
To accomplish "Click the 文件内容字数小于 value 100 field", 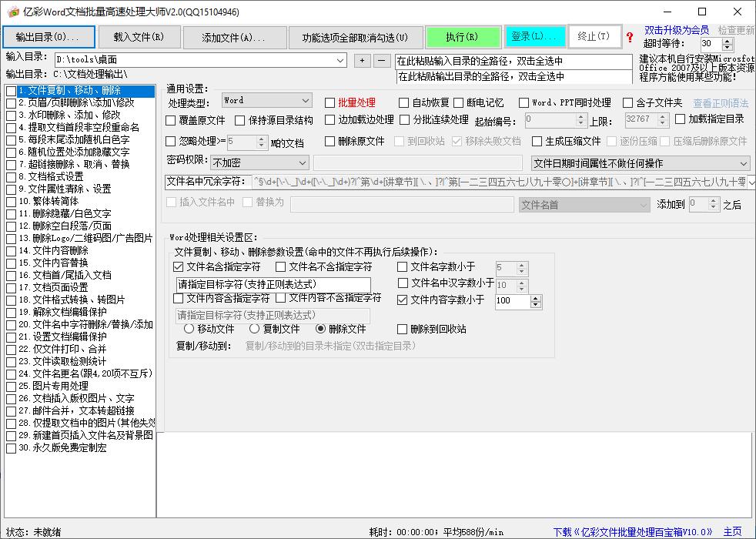I will [x=513, y=301].
